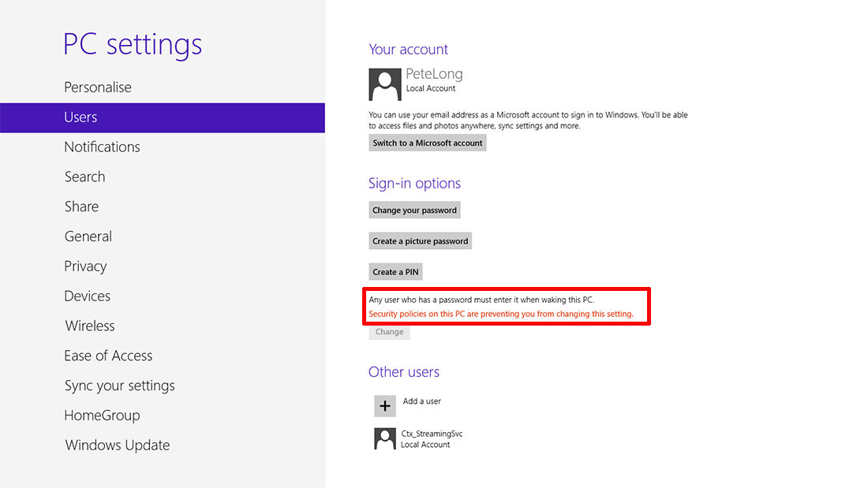Select Ctx_StreamingSvc user avatar icon
The image size is (868, 488).
pos(385,439)
